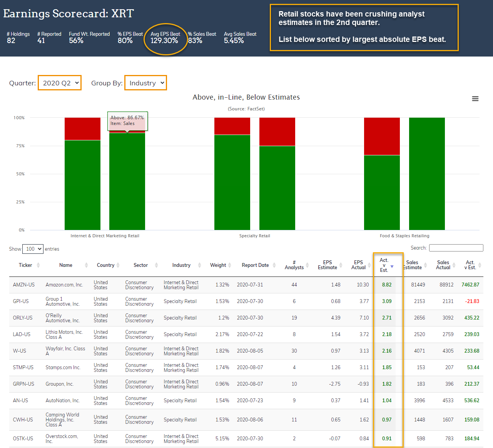This screenshot has width=493, height=448.
Task: Click the AutoNation, Inc. name cell
Action: pyautogui.click(x=63, y=401)
